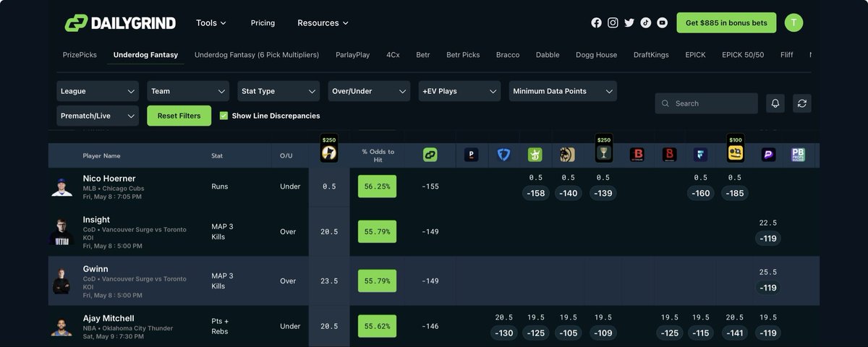
Task: Click Get $885 in bonus bets
Action: pos(727,23)
